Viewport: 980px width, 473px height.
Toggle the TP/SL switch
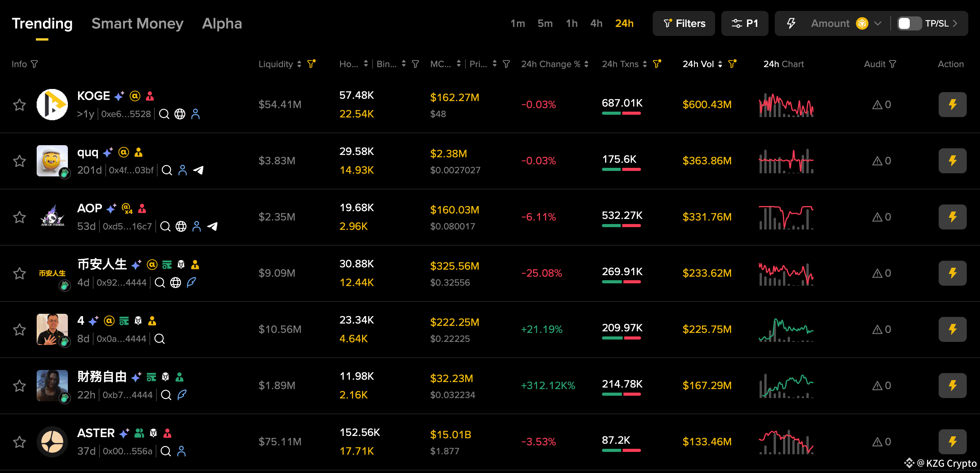(x=909, y=23)
